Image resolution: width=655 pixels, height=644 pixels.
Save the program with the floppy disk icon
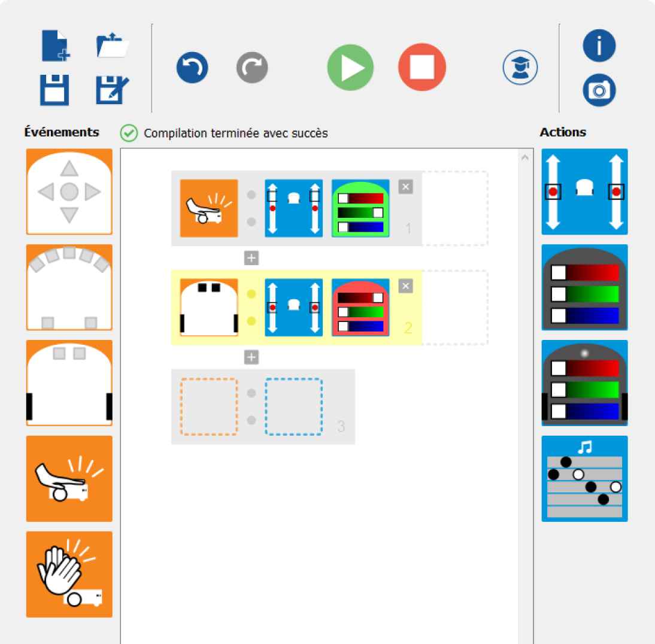(56, 88)
